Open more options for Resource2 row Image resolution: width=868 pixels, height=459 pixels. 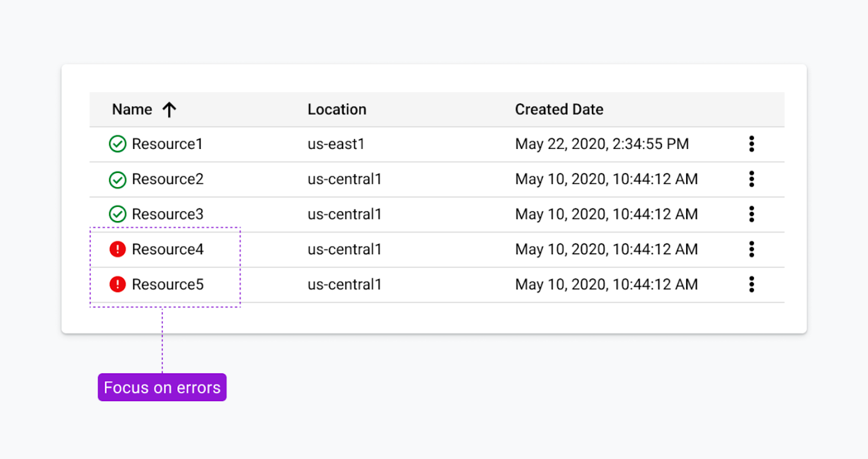tap(752, 179)
